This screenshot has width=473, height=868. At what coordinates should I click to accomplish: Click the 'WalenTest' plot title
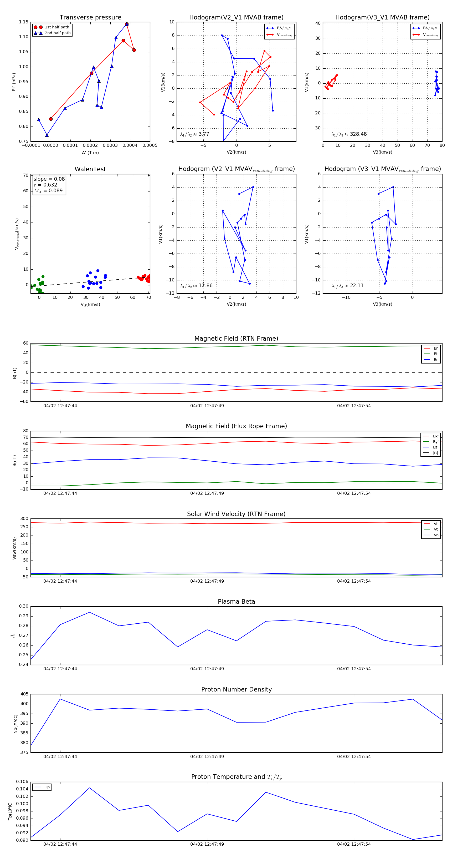(90, 169)
